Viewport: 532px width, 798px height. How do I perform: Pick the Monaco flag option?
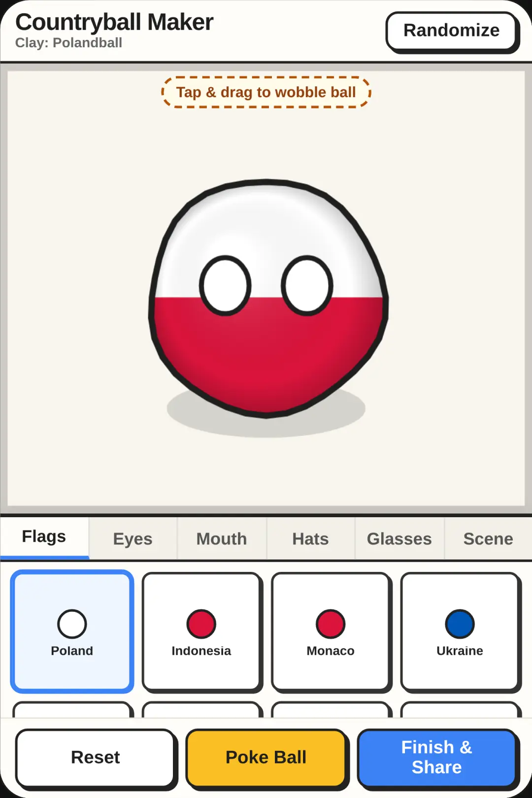[331, 632]
